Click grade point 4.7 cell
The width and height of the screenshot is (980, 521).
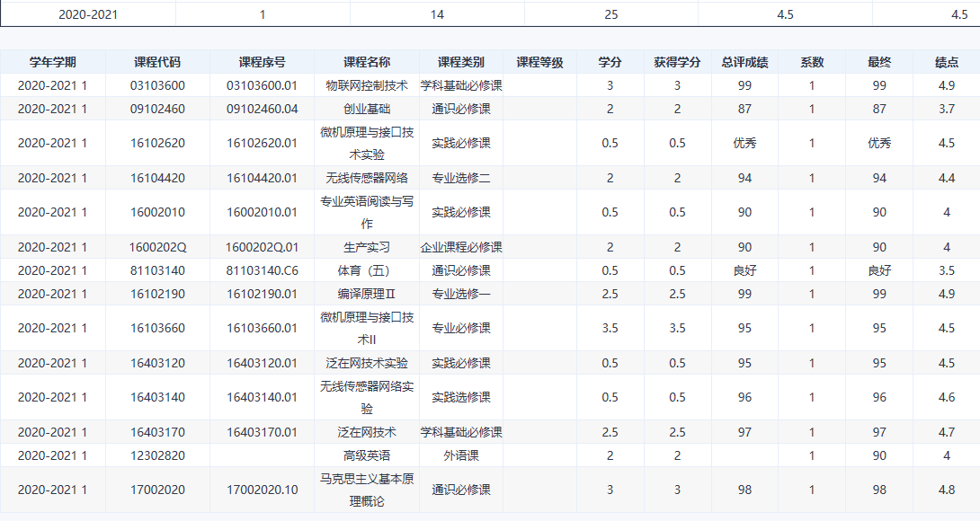(947, 432)
